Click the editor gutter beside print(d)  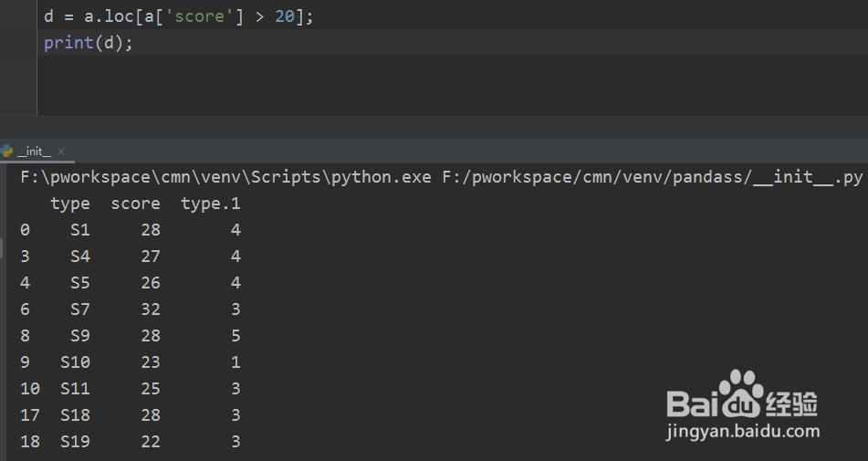point(18,43)
